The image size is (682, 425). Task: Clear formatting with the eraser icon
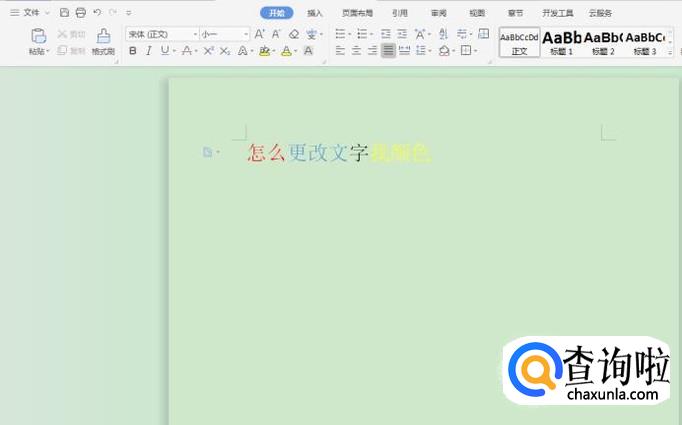293,34
